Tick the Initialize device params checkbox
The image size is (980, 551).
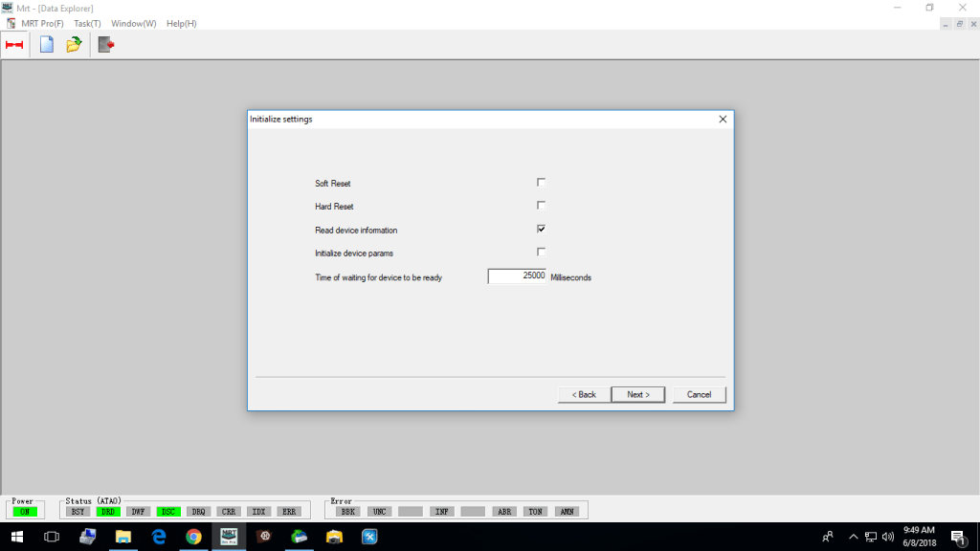tap(541, 252)
